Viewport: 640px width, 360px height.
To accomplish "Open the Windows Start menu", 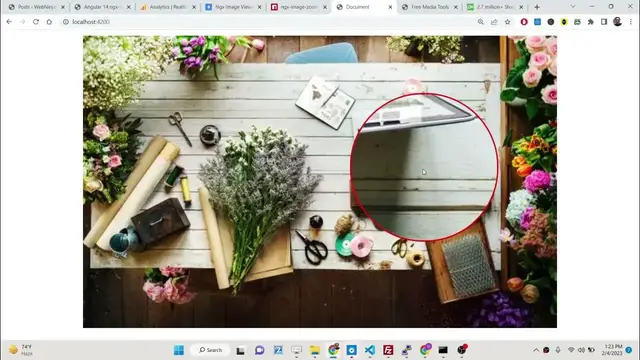I will (x=179, y=350).
